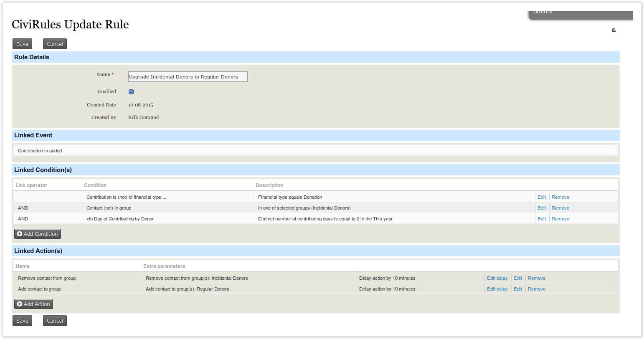Edit the Contact (not) in group condition

[541, 208]
